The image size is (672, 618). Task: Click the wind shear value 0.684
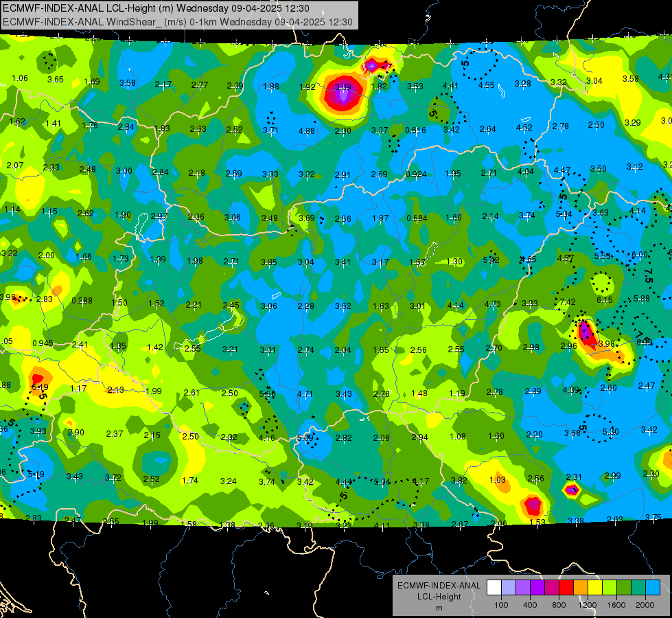417,218
